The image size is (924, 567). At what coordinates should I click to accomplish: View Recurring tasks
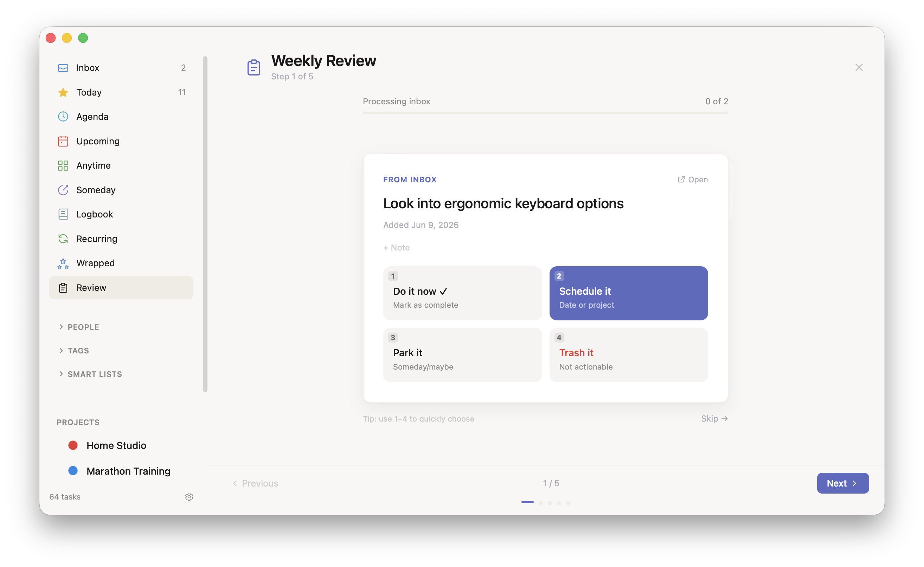point(121,239)
